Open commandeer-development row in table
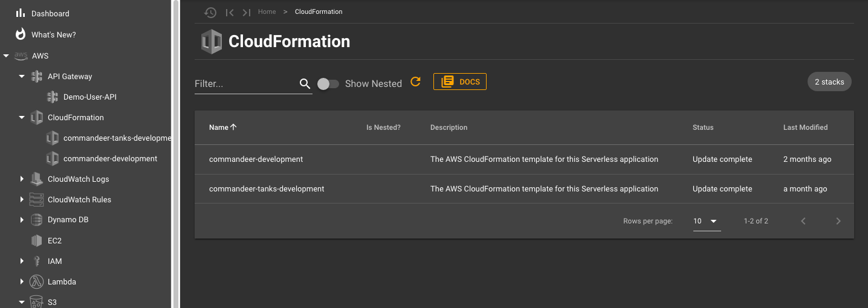The height and width of the screenshot is (308, 868). (524, 159)
